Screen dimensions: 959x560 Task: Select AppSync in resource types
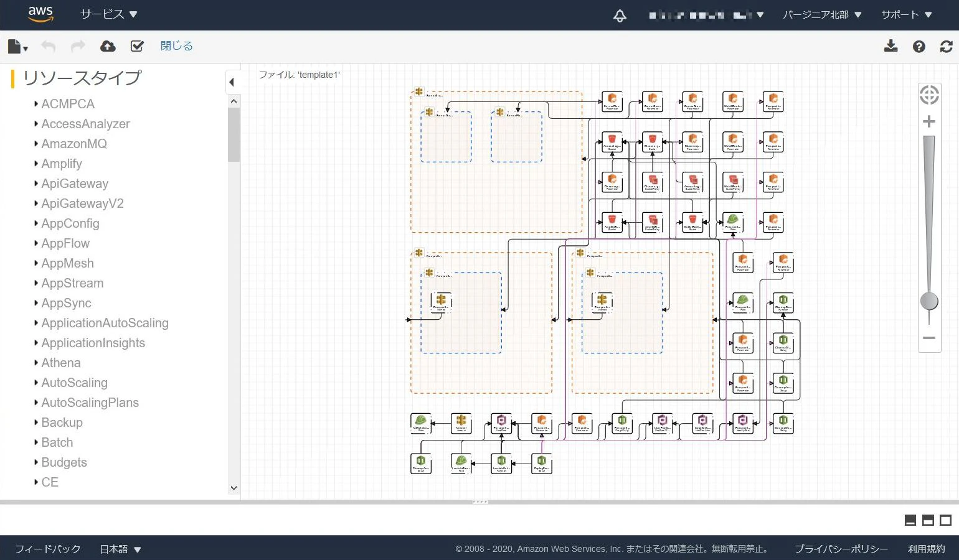[66, 303]
